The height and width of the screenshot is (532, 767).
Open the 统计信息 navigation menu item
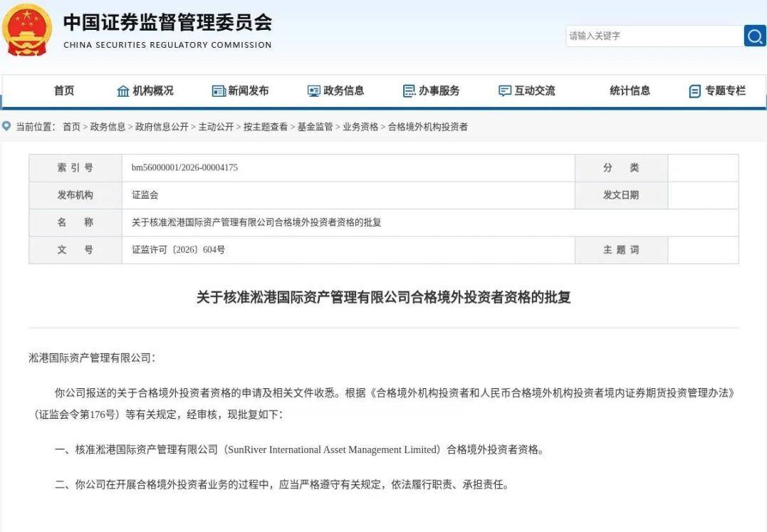coord(630,90)
